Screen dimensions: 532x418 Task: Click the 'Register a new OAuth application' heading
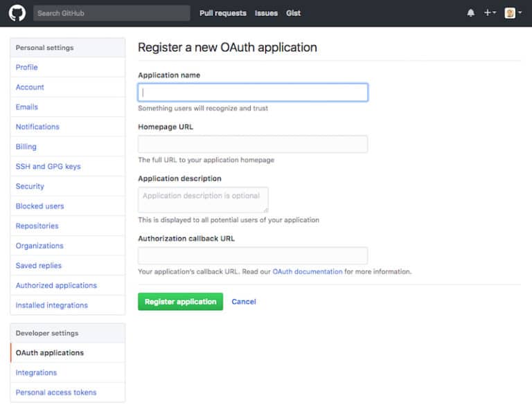pos(227,48)
